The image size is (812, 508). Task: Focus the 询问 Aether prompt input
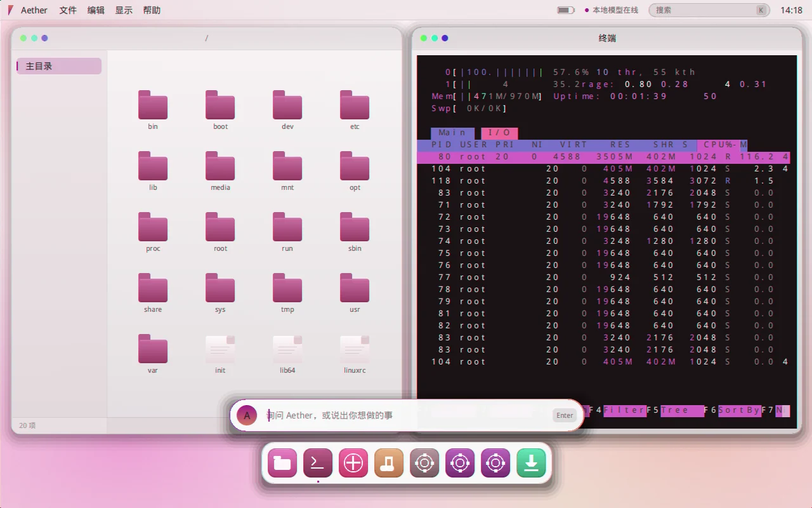(406, 415)
